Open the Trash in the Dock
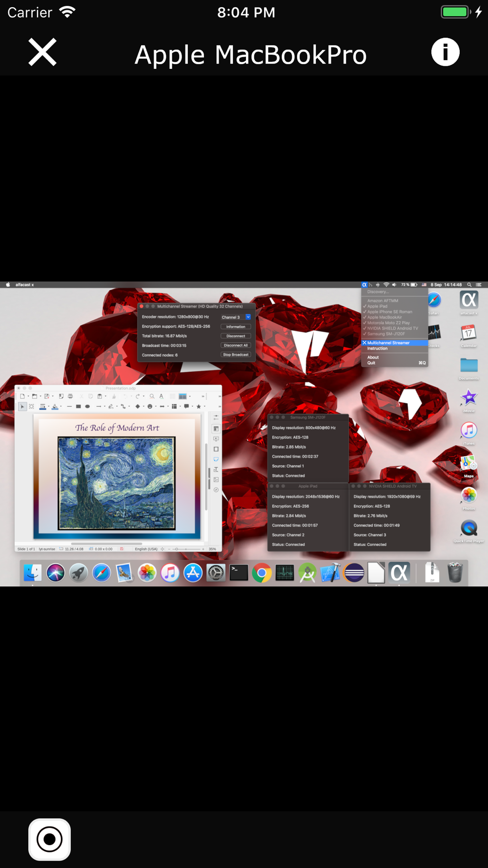 [455, 573]
